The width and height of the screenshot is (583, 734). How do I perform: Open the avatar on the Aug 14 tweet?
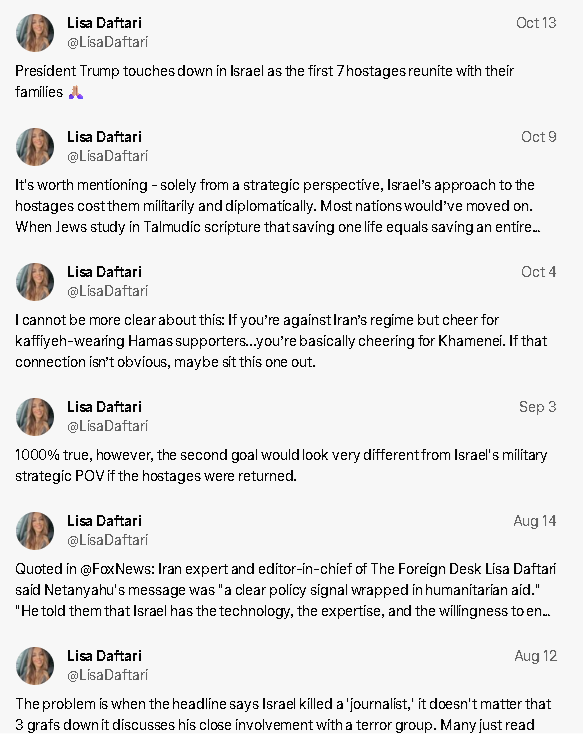pyautogui.click(x=35, y=531)
